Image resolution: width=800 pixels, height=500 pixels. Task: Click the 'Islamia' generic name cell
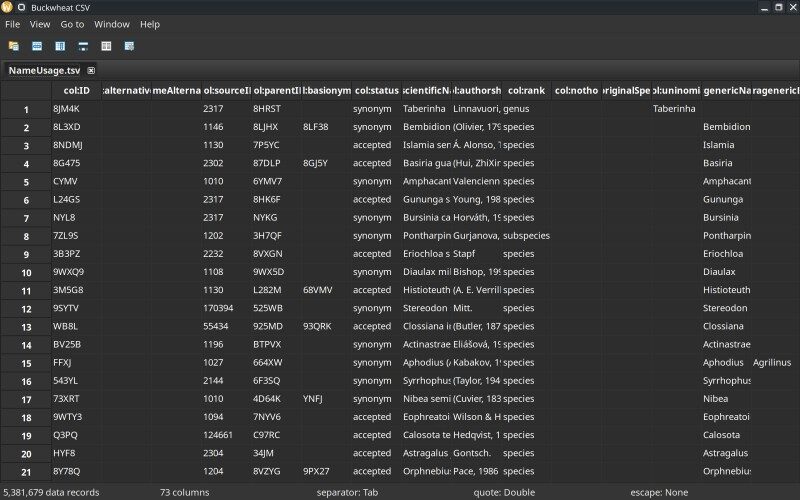727,145
